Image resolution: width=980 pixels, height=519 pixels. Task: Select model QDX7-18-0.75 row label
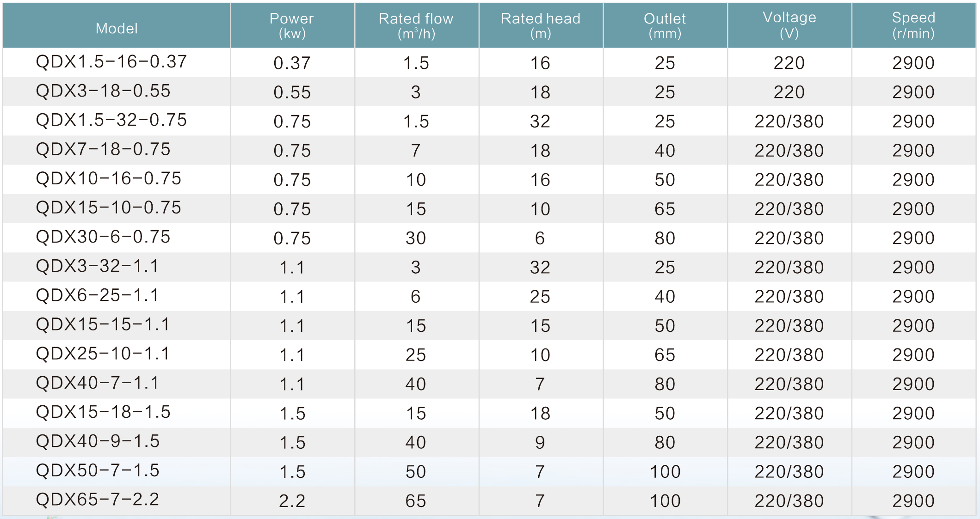[103, 149]
